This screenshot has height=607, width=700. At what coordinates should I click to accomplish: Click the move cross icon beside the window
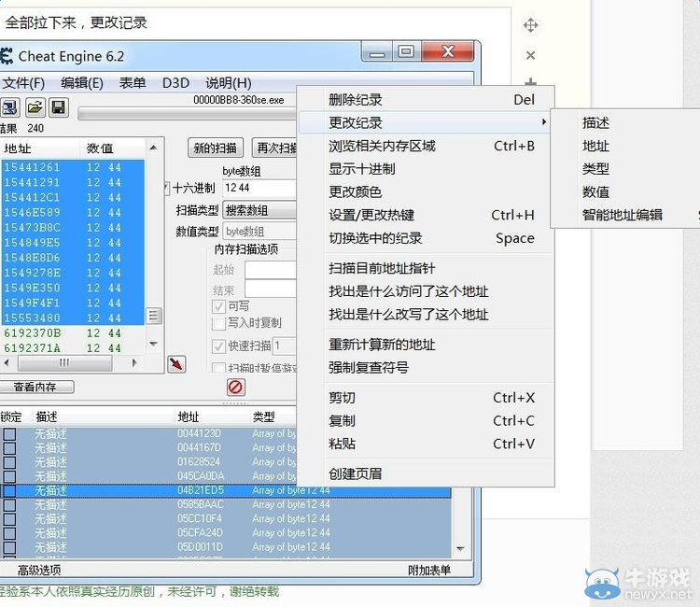530,25
